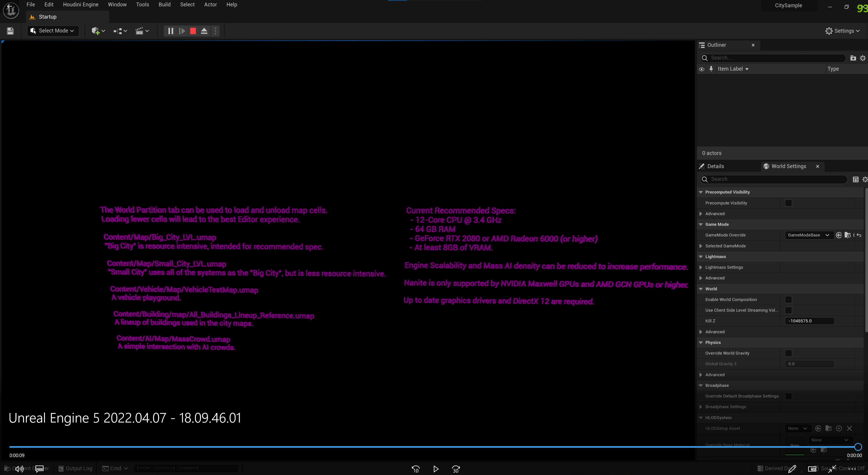Open the Add Actor green cube icon
The image size is (868, 475).
click(96, 31)
